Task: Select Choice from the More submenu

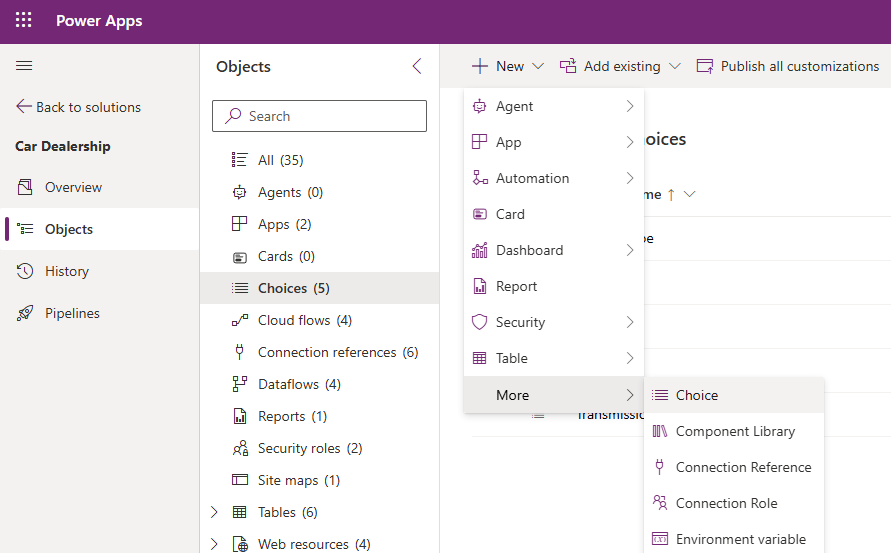Action: click(696, 395)
